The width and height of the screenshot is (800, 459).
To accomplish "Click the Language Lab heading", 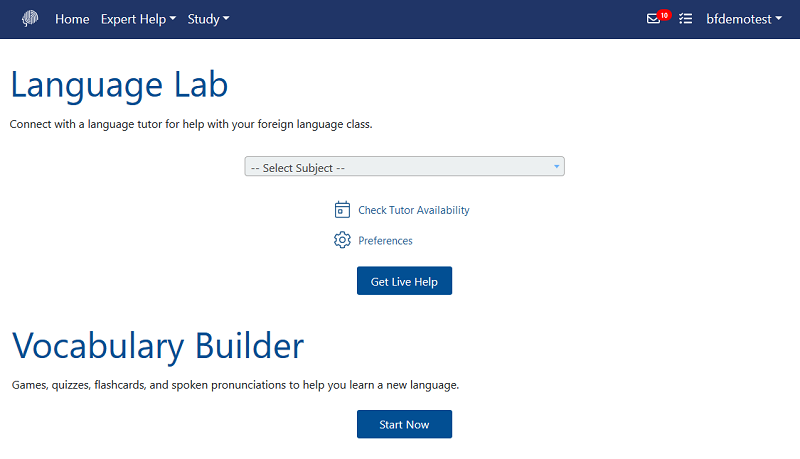I will [119, 84].
